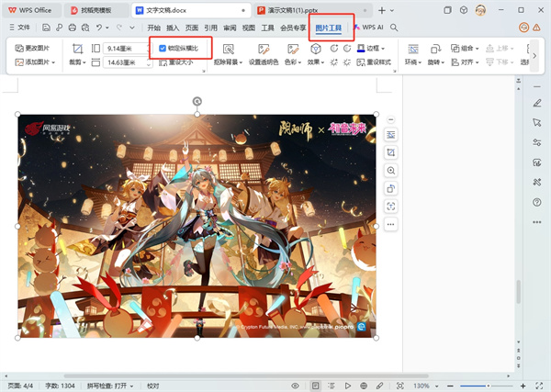Click the reset style (重设样式) button
Viewport: 551px width, 392px height.
(x=374, y=62)
